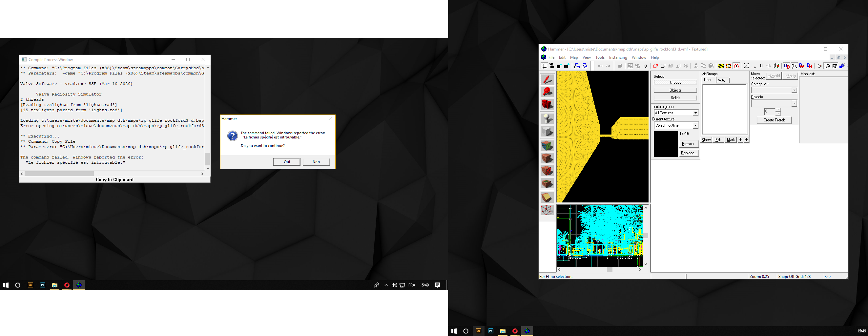This screenshot has width=868, height=336.
Task: Pick the Block tool gray cube
Action: 547,132
